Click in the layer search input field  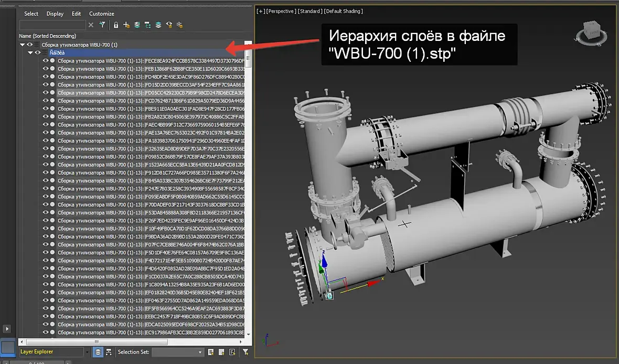52,25
